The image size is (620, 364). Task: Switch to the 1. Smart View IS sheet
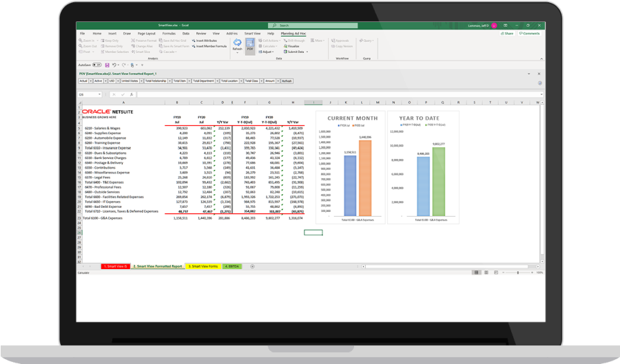(116, 266)
